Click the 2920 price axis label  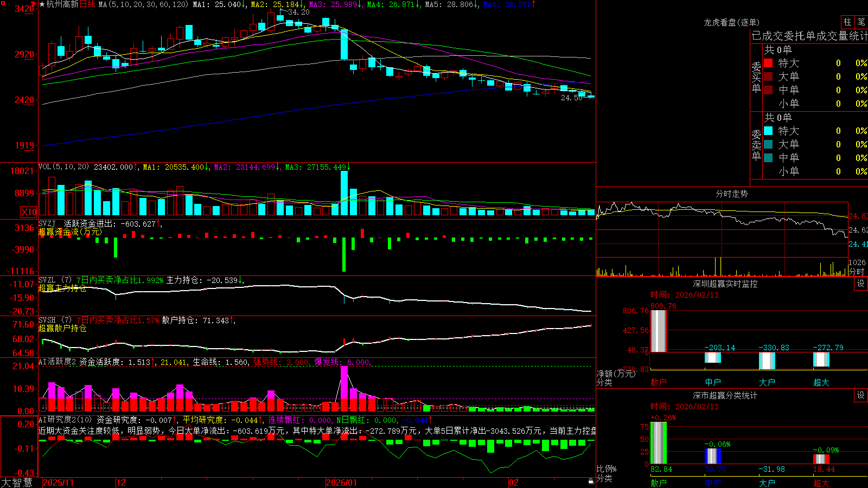(x=24, y=54)
